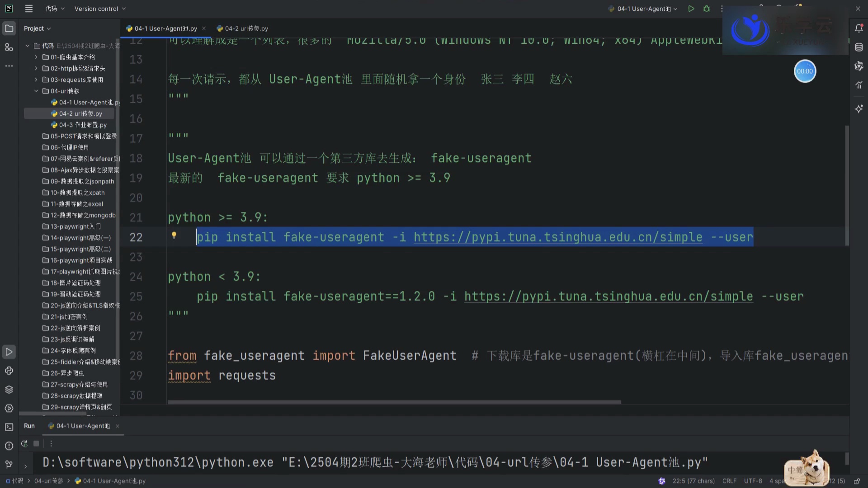Open Notifications via the bell icon
The height and width of the screenshot is (488, 868).
859,28
